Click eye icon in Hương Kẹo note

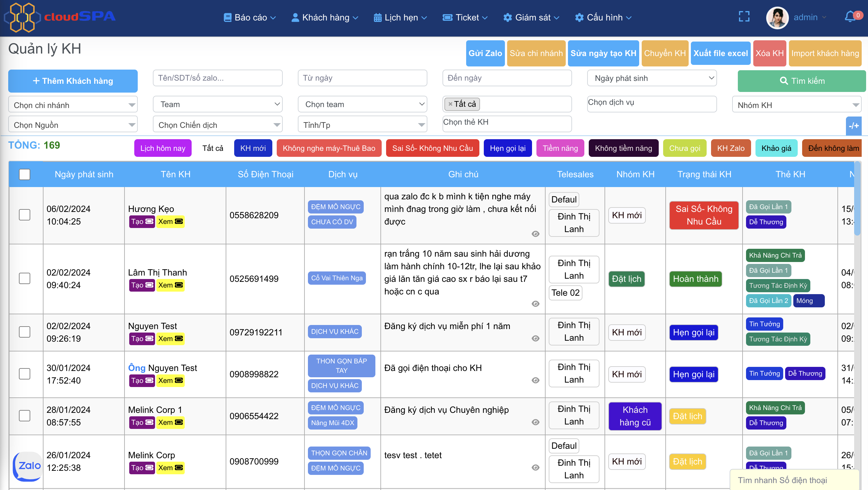pyautogui.click(x=535, y=234)
